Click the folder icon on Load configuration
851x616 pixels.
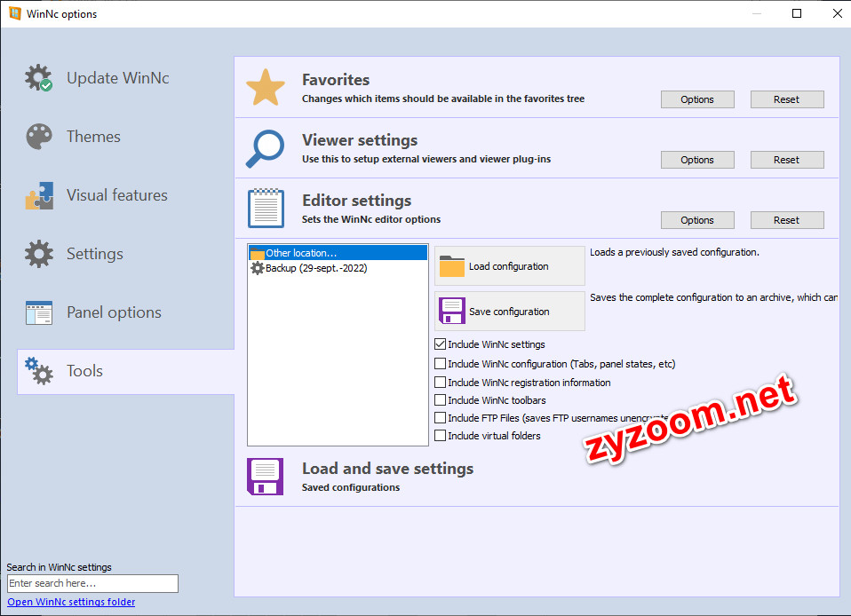tap(451, 266)
